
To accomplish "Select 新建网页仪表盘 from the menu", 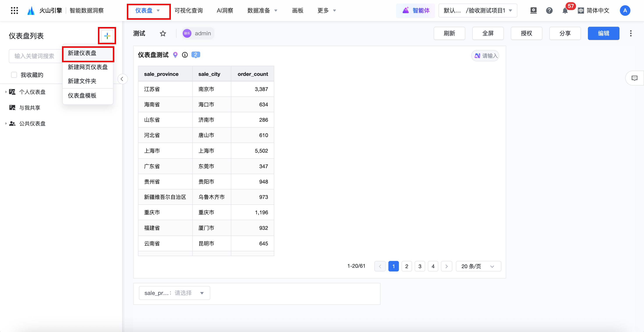I will click(x=87, y=67).
